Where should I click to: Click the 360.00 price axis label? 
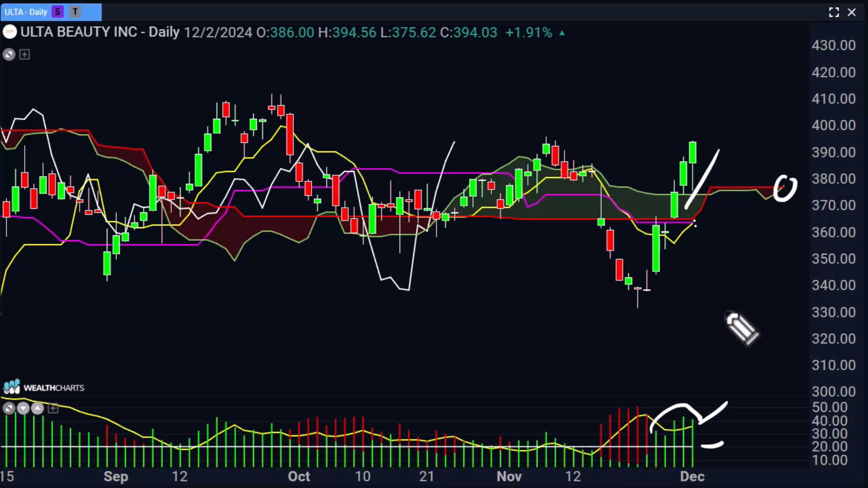pos(833,232)
